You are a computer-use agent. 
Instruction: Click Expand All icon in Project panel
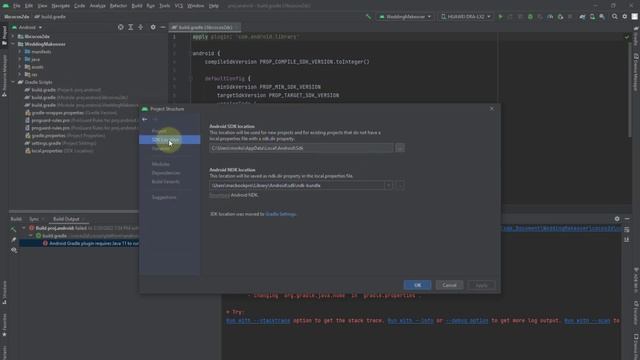(131, 27)
